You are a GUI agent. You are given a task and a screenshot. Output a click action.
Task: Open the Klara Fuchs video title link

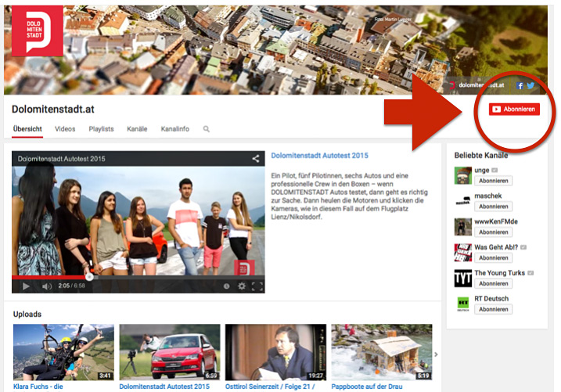[x=38, y=387]
